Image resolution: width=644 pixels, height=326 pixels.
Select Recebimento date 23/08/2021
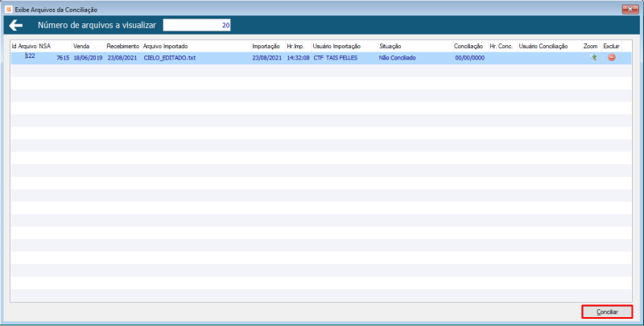[122, 58]
